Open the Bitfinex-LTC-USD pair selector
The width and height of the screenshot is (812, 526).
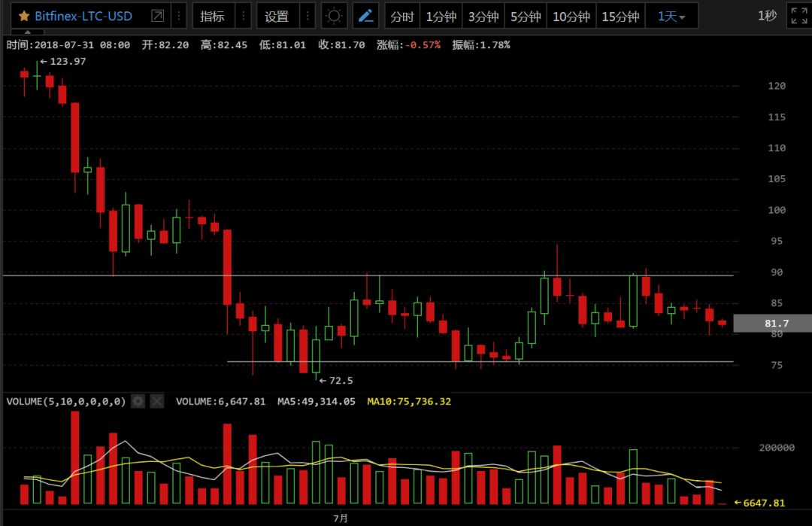click(83, 16)
